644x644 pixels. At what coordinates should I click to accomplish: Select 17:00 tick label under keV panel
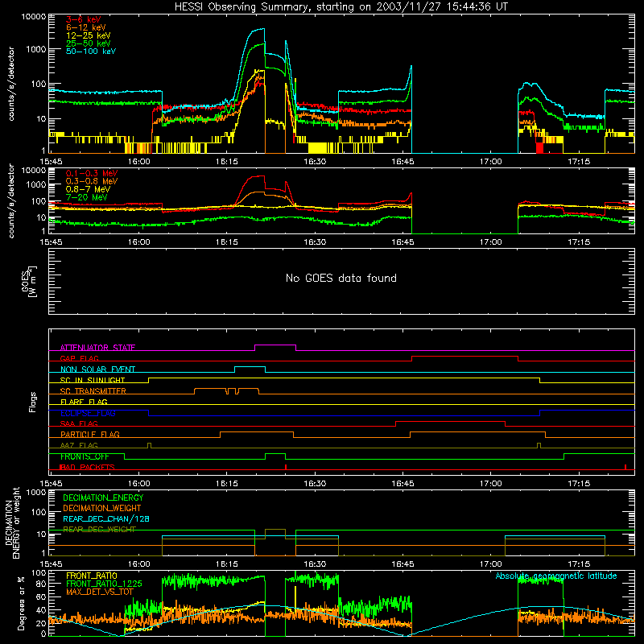[x=491, y=162]
